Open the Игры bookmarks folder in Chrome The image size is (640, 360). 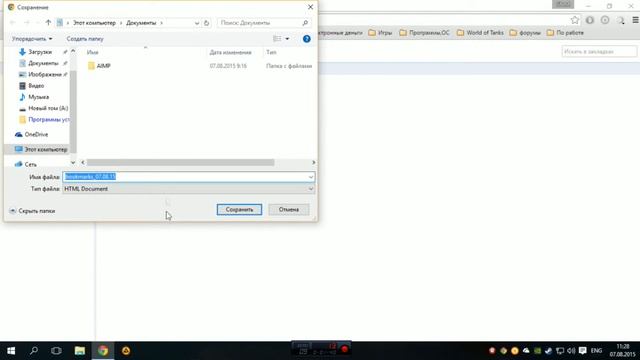coord(380,33)
